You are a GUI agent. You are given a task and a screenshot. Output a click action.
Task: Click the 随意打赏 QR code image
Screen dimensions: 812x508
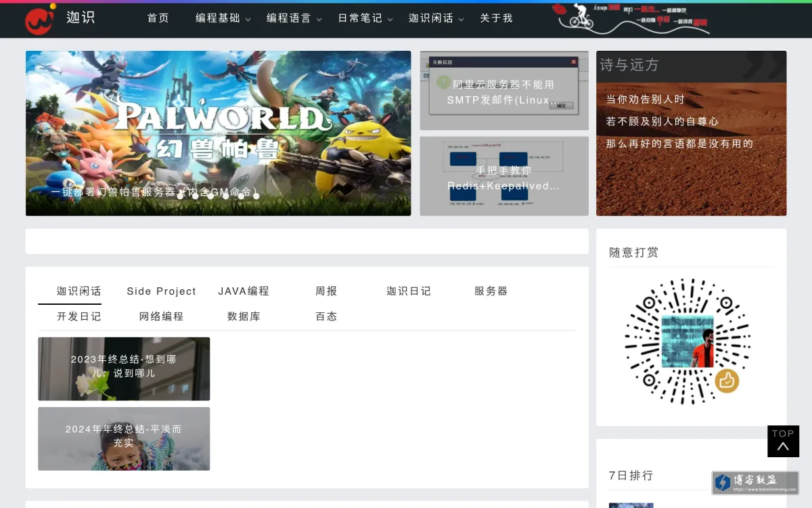pos(687,341)
